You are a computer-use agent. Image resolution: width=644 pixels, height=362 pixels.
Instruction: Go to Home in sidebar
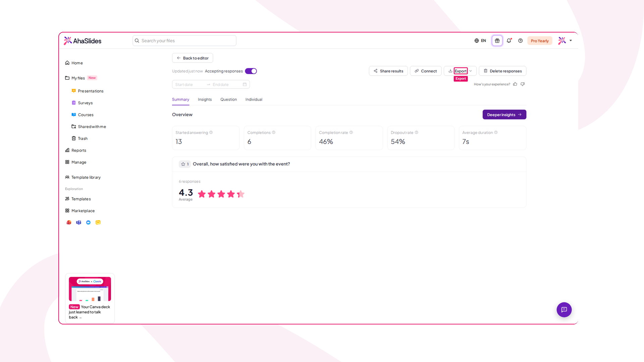click(x=74, y=63)
